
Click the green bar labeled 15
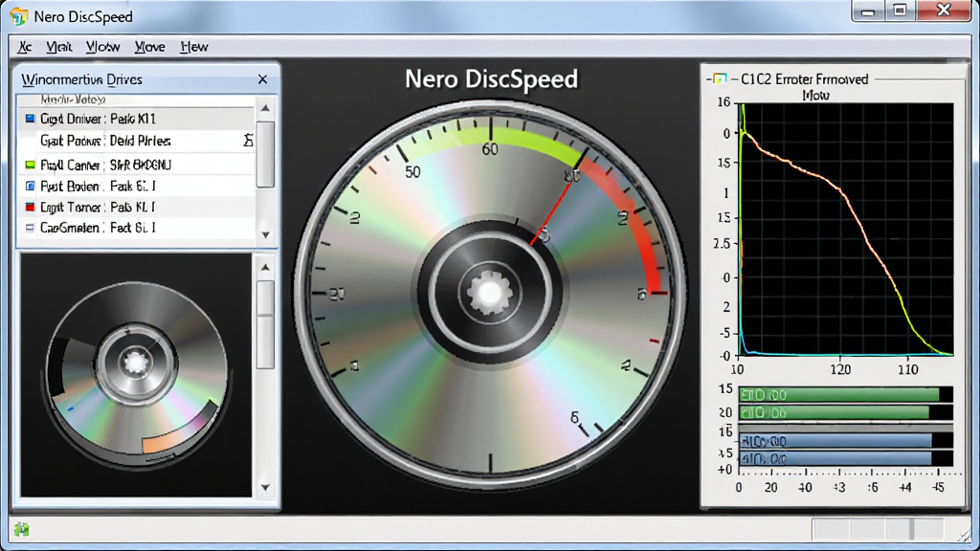(838, 395)
